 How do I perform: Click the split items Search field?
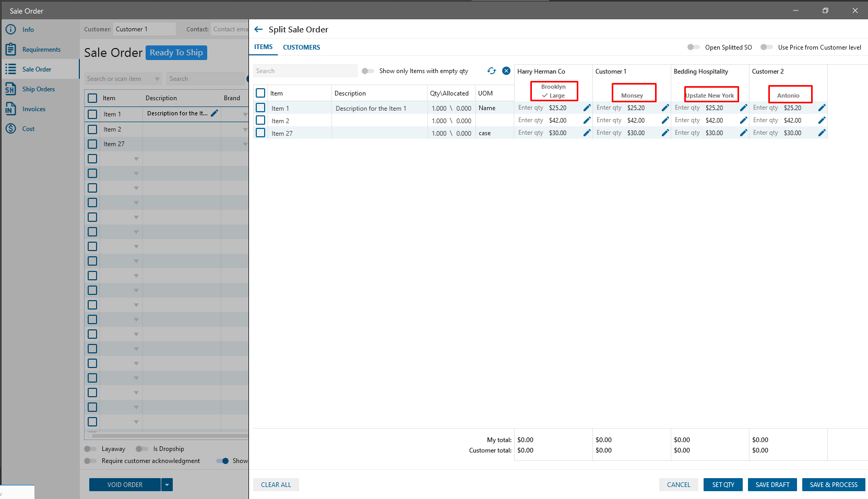pyautogui.click(x=305, y=71)
